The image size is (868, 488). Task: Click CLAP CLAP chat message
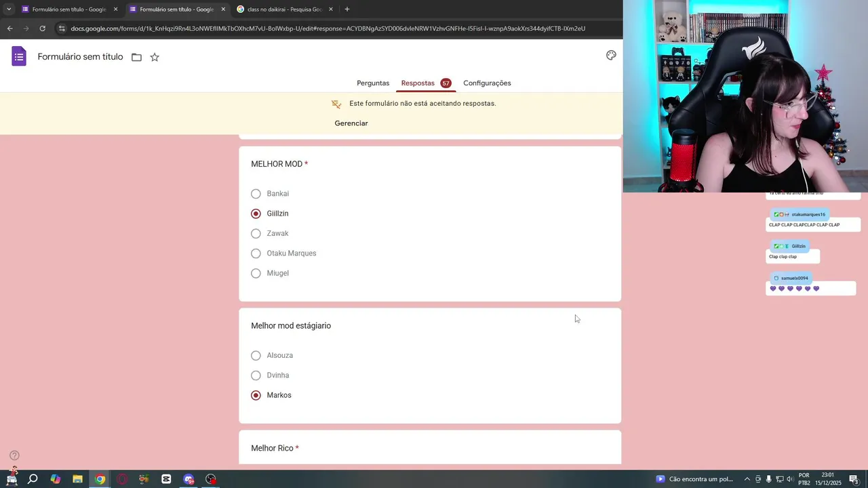point(804,225)
